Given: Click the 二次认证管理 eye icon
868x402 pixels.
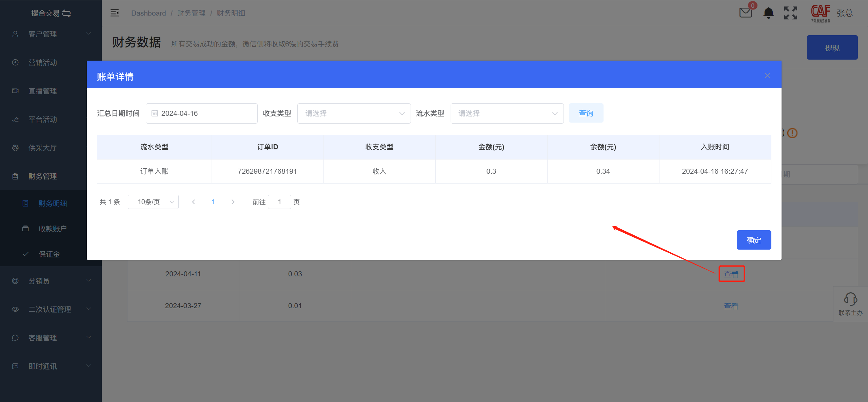Looking at the screenshot, I should 15,309.
